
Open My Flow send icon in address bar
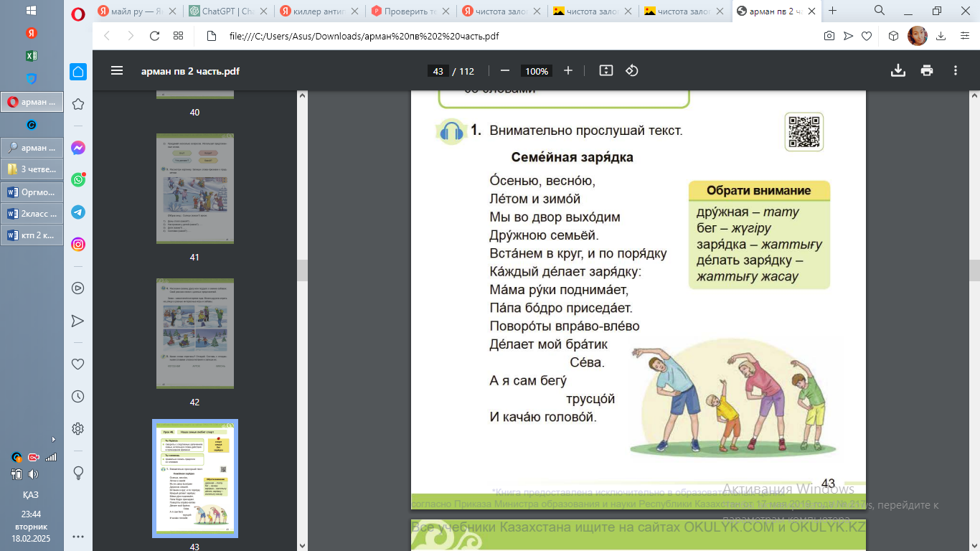(x=848, y=36)
